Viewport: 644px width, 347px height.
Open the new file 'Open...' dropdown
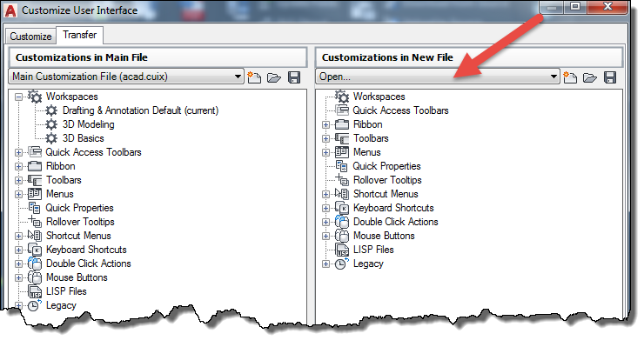coord(438,77)
